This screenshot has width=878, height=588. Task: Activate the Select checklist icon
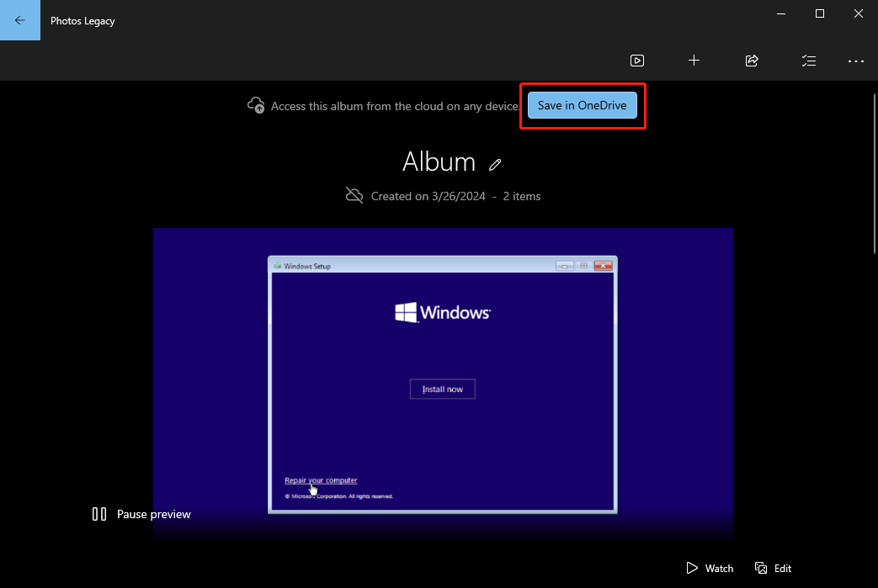[808, 61]
